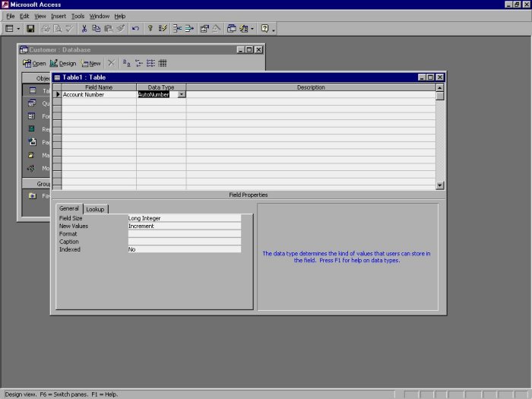Open the Properties toolbar icon
Viewport: 532px width, 399px height.
coord(204,28)
